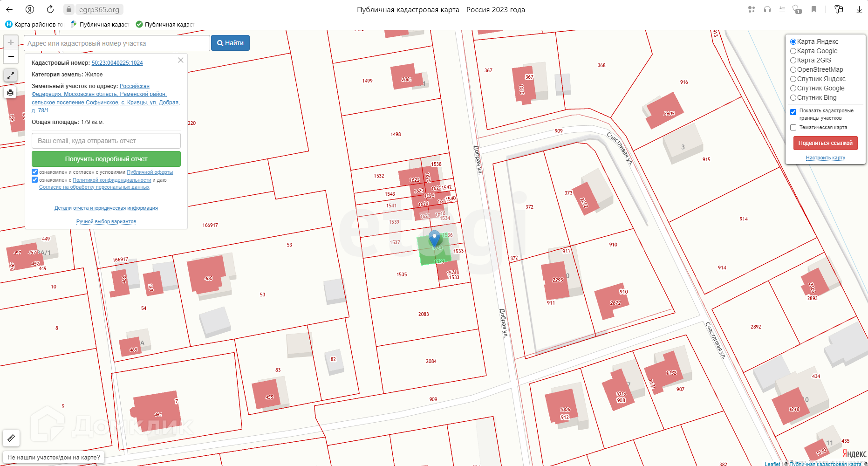Viewport: 868px width, 466px height.
Task: Click the egrp365.org address bar
Action: point(99,9)
